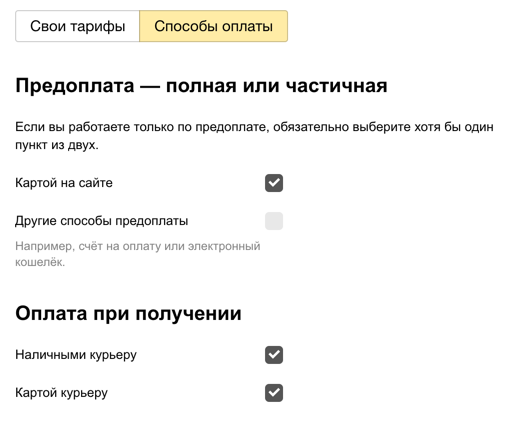This screenshot has width=525, height=429.
Task: Click the word частичная in first heading
Action: tap(336, 86)
